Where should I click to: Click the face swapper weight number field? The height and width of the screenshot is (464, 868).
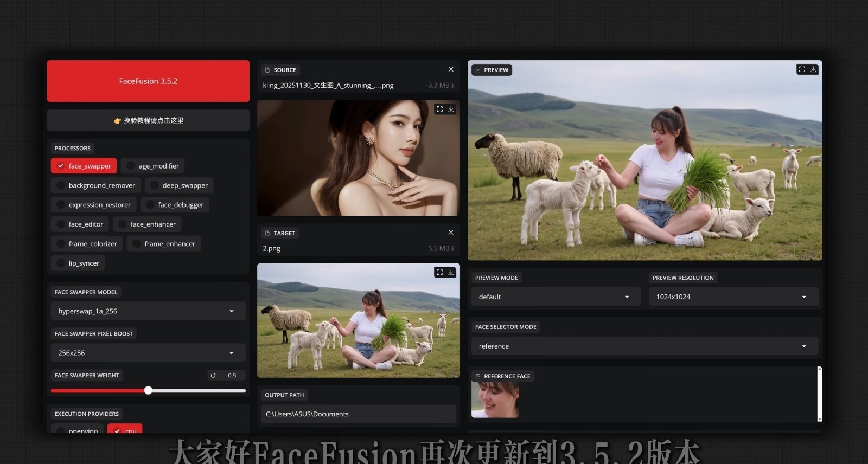click(x=232, y=375)
